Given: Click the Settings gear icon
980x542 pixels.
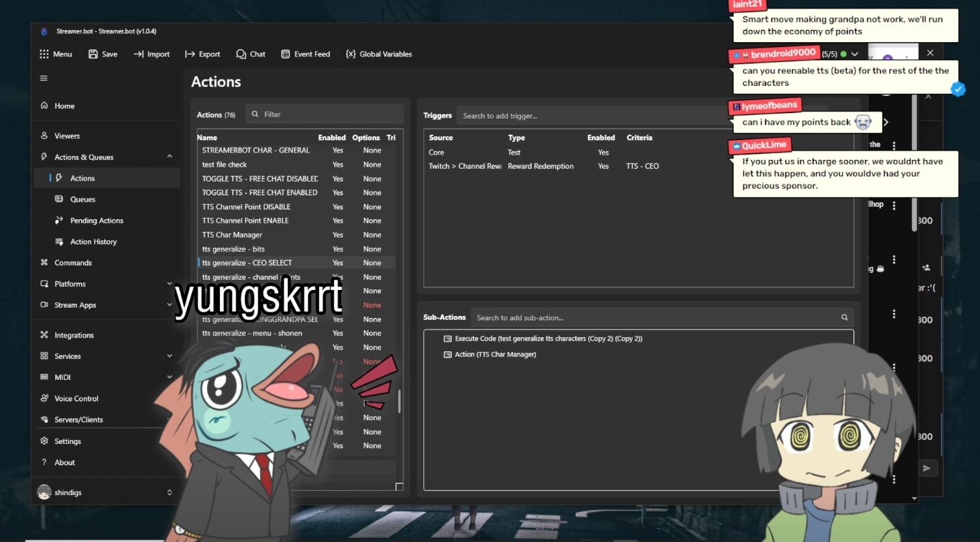Looking at the screenshot, I should tap(44, 441).
